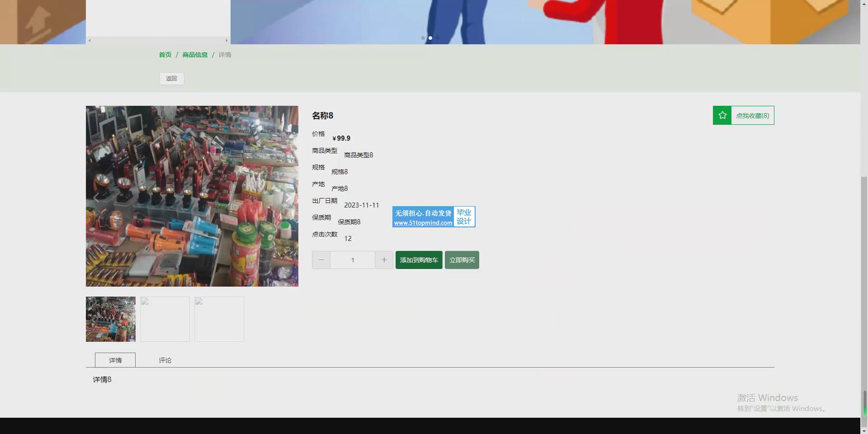Screen dimensions: 868x434
Task: Switch to the 评论 tab
Action: point(165,360)
